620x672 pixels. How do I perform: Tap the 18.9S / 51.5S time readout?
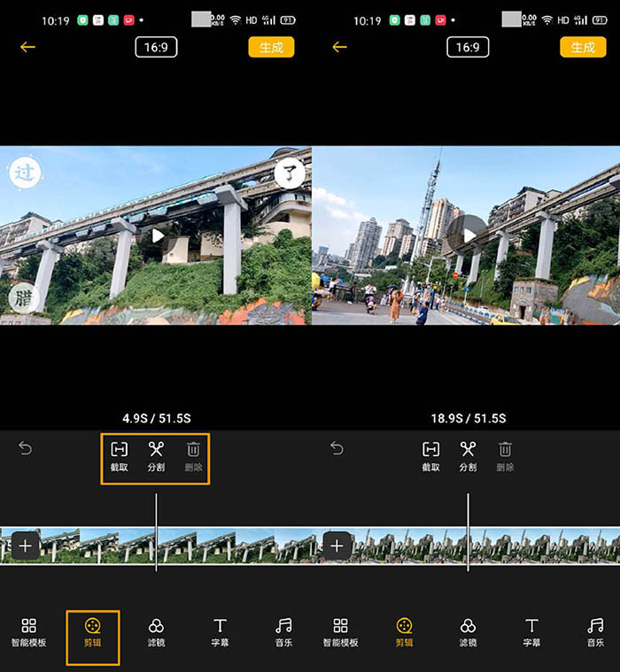(469, 418)
